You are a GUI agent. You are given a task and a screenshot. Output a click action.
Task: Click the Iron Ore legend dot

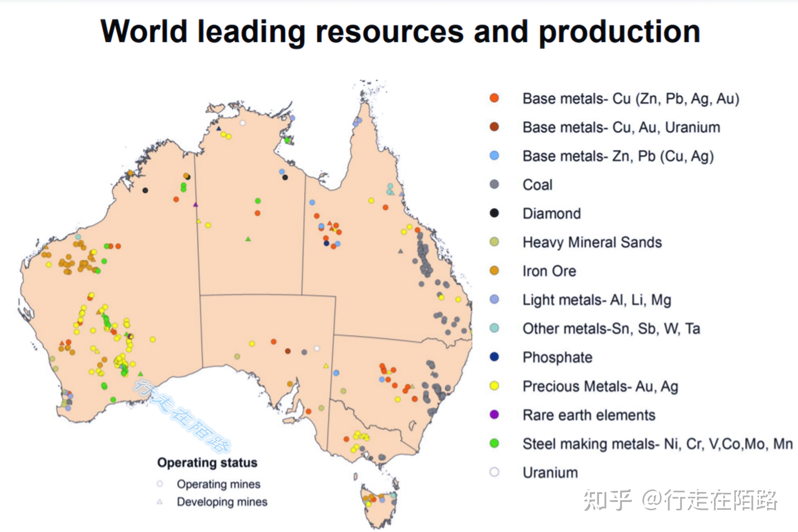point(494,271)
